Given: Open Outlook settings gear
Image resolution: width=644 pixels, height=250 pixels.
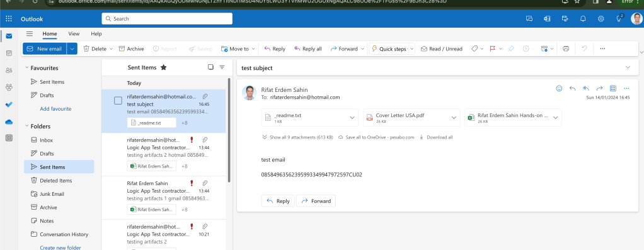Looking at the screenshot, I should pos(601,19).
